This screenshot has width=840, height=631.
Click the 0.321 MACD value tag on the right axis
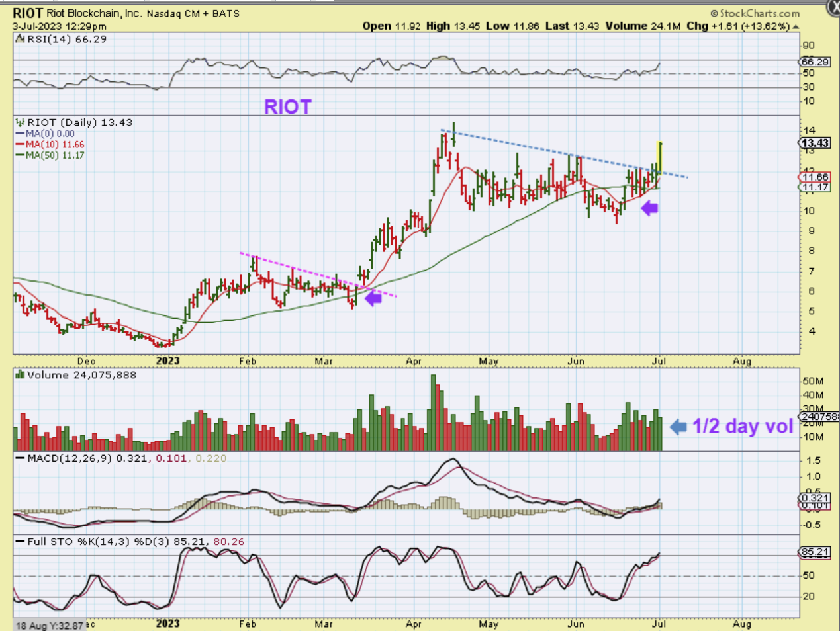click(x=815, y=498)
